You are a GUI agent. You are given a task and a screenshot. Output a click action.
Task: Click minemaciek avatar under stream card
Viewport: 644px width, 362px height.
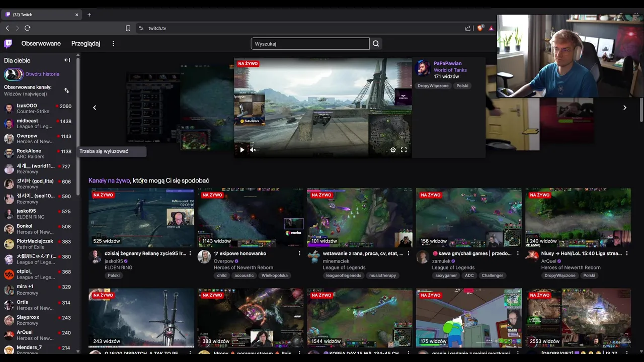point(313,257)
